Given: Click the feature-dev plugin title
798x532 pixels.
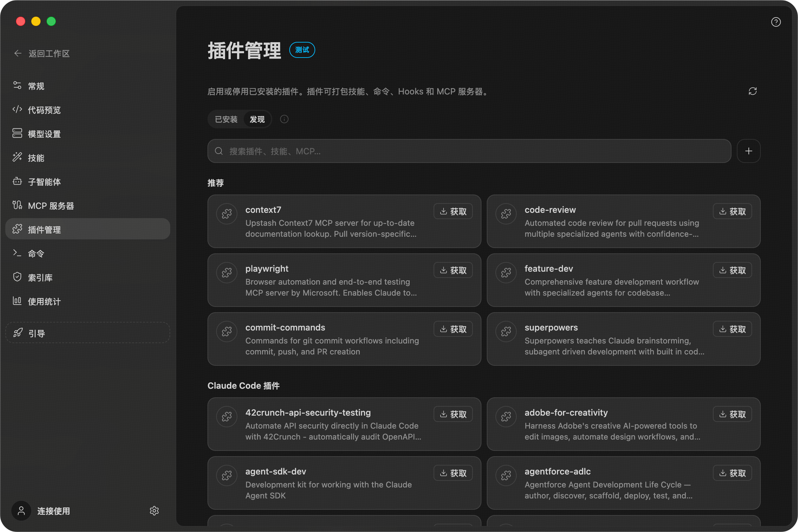Looking at the screenshot, I should tap(549, 269).
